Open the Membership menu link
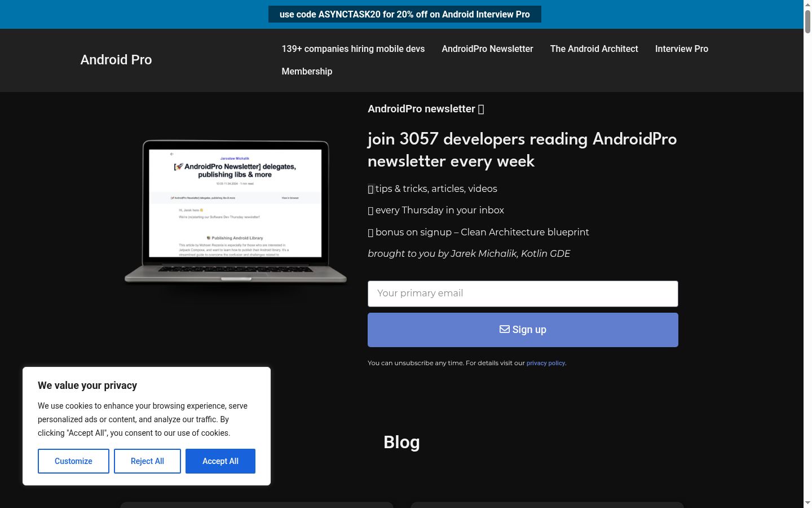 pos(307,72)
